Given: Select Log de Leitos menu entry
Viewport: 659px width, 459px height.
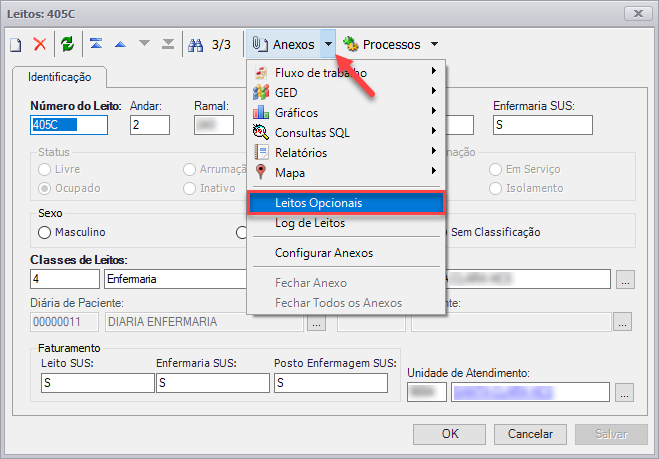Looking at the screenshot, I should point(346,223).
